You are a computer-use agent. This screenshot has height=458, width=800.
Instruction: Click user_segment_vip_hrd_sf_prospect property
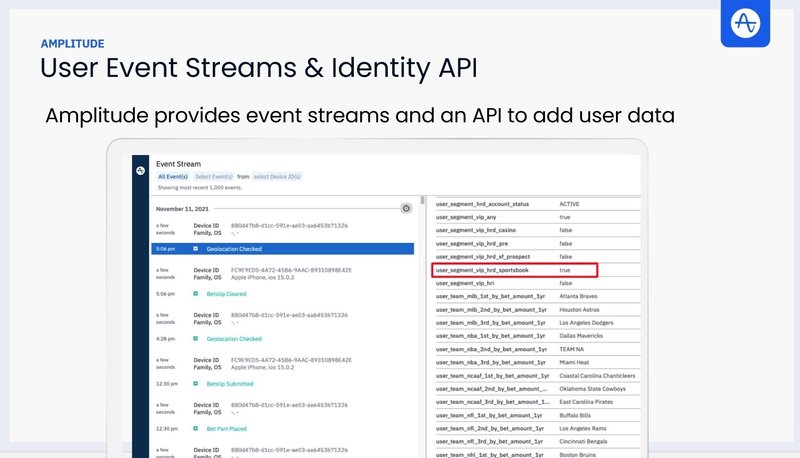pos(483,257)
